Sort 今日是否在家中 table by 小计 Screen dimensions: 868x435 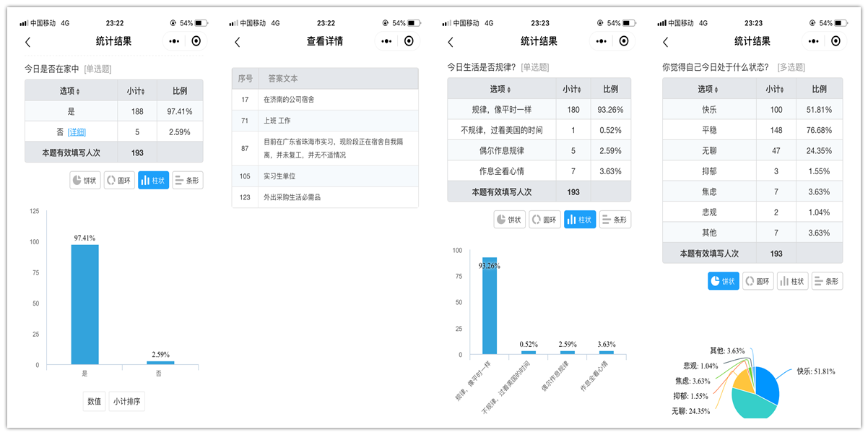point(136,91)
